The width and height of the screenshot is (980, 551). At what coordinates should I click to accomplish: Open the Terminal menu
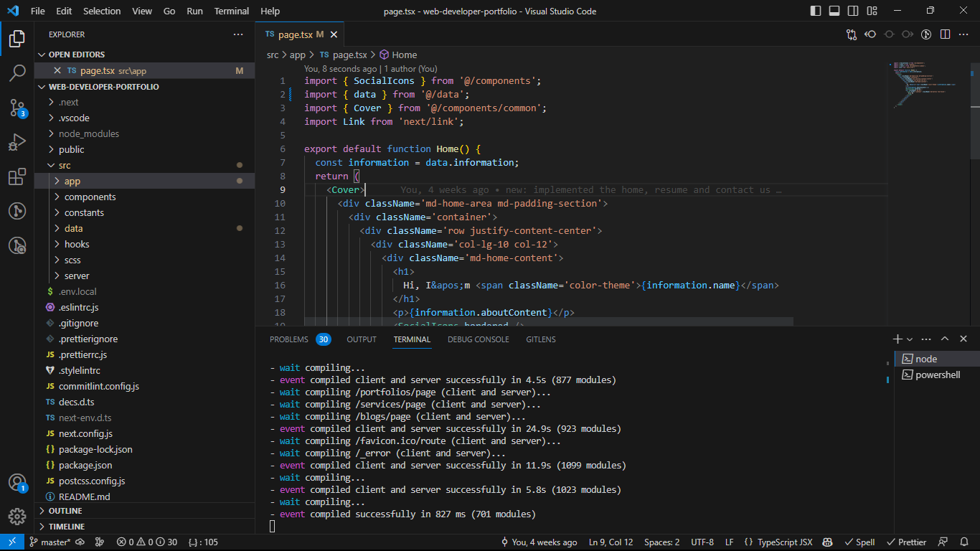click(x=232, y=11)
